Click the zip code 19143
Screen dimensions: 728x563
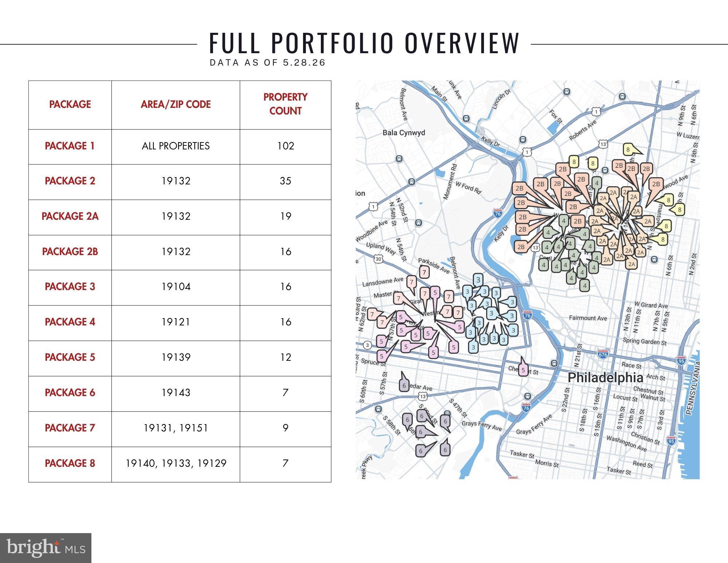click(176, 393)
